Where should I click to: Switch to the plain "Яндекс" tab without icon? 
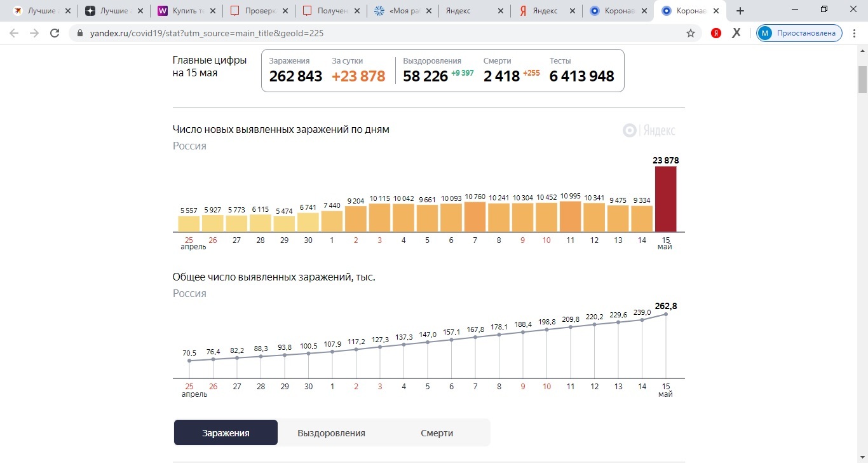click(x=475, y=11)
